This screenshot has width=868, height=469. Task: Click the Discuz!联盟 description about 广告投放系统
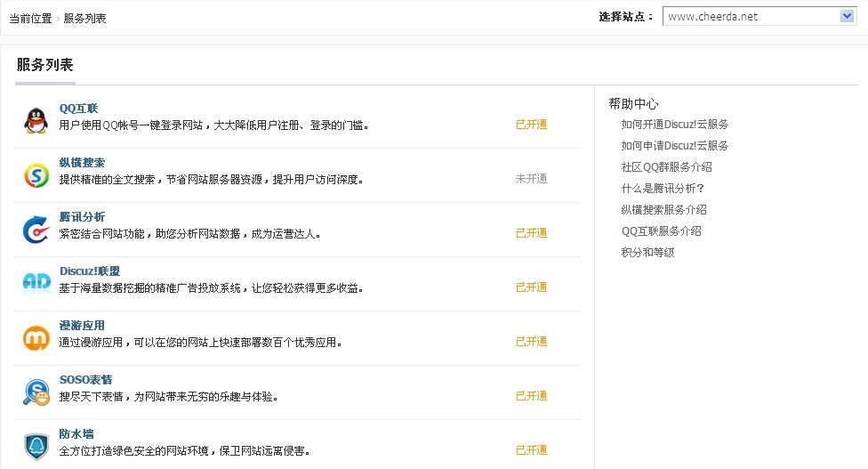click(x=211, y=288)
